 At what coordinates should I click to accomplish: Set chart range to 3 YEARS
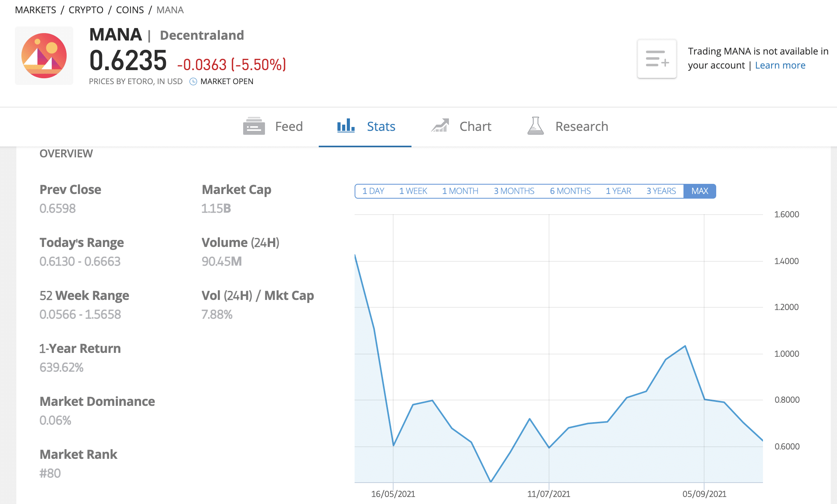click(661, 191)
